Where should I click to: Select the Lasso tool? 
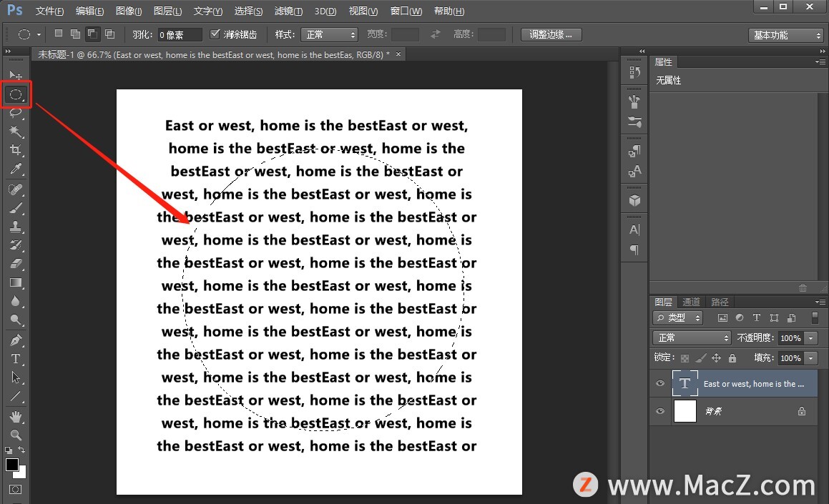[x=15, y=112]
